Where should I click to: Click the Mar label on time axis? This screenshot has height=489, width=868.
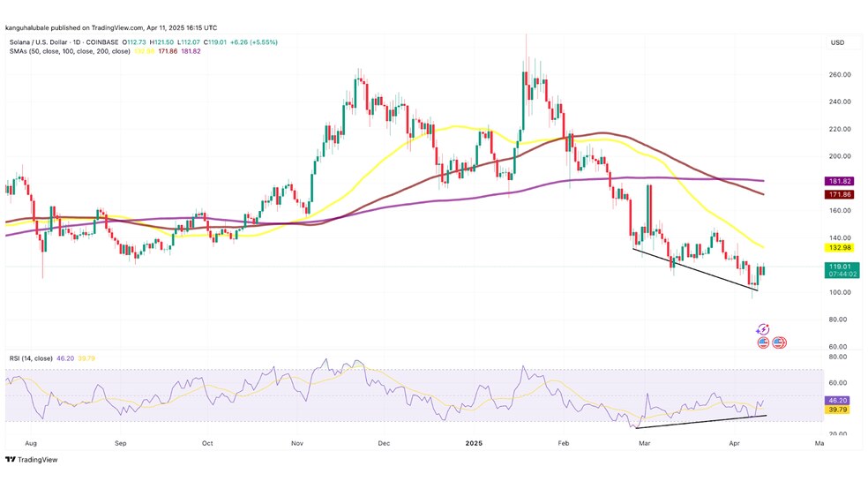click(x=644, y=443)
